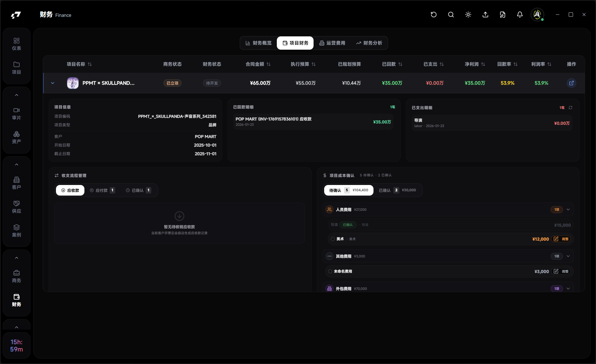Switch to the 财务概览 tab
596x364 pixels.
tap(259, 43)
